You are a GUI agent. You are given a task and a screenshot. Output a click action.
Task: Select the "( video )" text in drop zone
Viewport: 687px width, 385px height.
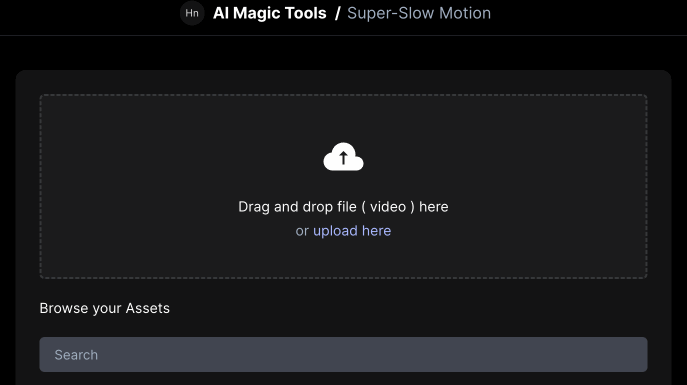pos(388,207)
